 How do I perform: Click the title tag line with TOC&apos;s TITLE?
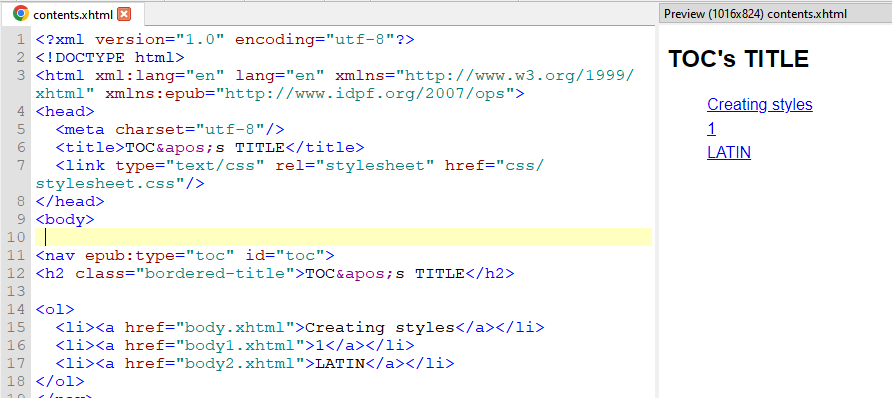pyautogui.click(x=210, y=148)
